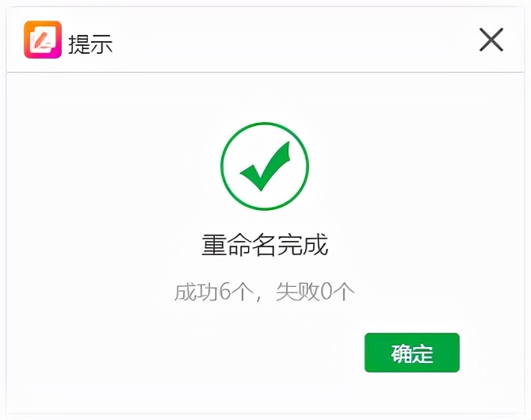Click the 成功6个，失败0个 status line
Screen dimensions: 531x420
[x=265, y=292]
